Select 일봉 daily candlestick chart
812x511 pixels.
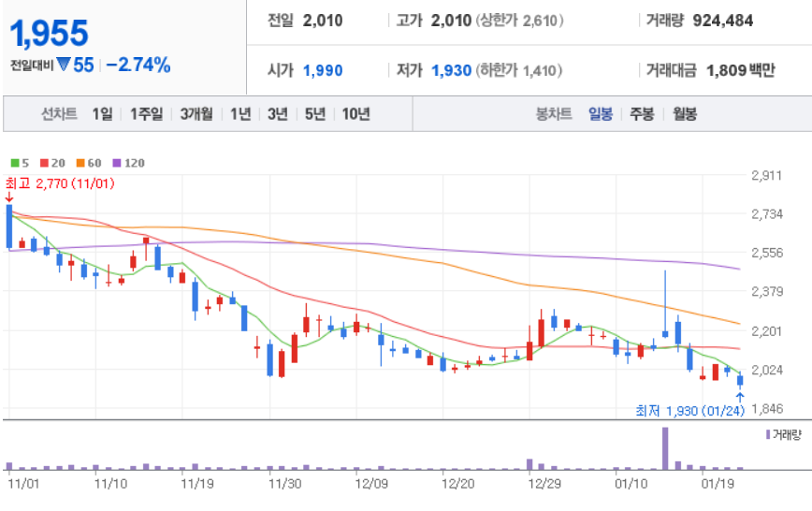pyautogui.click(x=601, y=113)
